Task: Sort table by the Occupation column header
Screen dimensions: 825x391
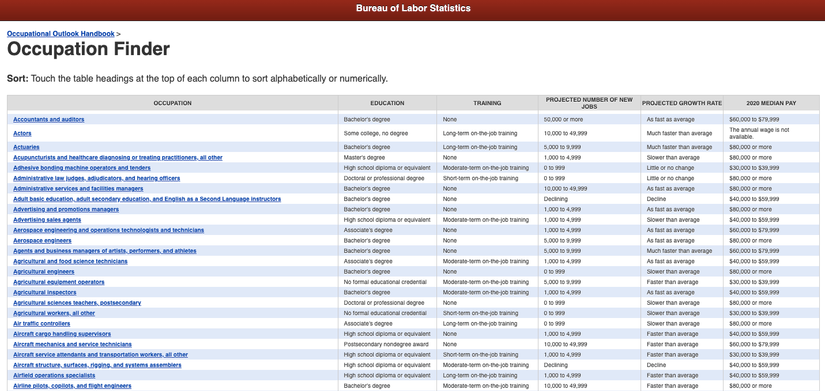Action: (x=173, y=103)
